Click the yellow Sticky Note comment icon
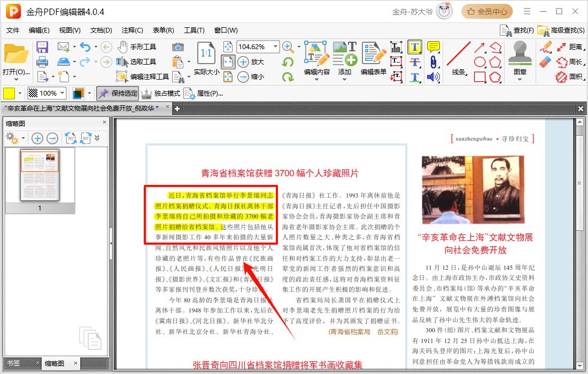 pos(433,47)
